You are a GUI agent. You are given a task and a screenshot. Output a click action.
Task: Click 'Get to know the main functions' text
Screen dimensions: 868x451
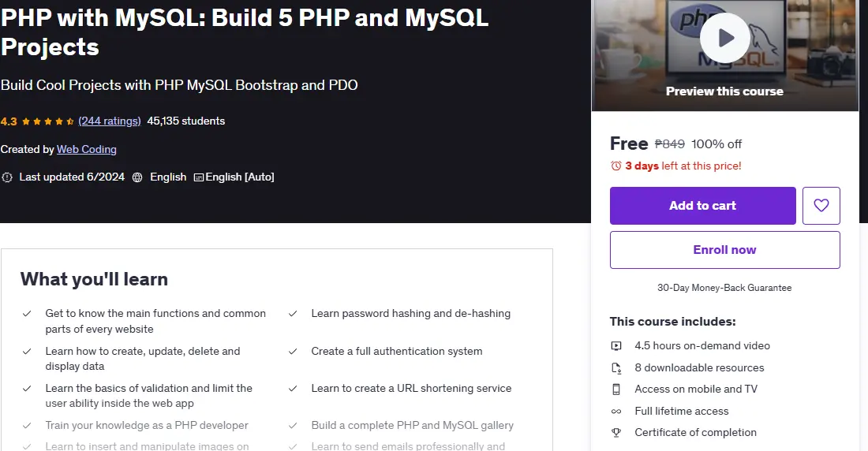[x=155, y=321]
